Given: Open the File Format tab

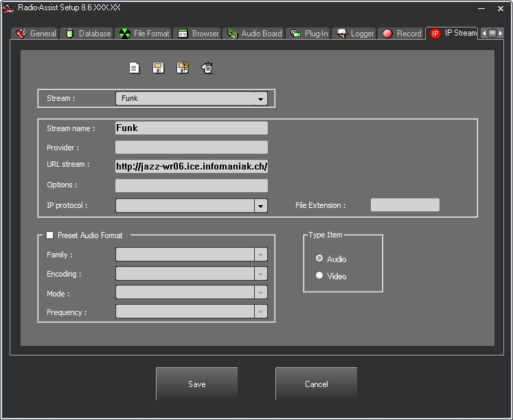Looking at the screenshot, I should (x=144, y=34).
